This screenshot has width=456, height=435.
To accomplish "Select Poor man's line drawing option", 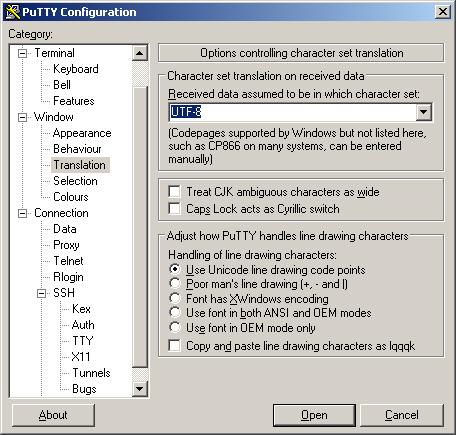I will coord(175,284).
